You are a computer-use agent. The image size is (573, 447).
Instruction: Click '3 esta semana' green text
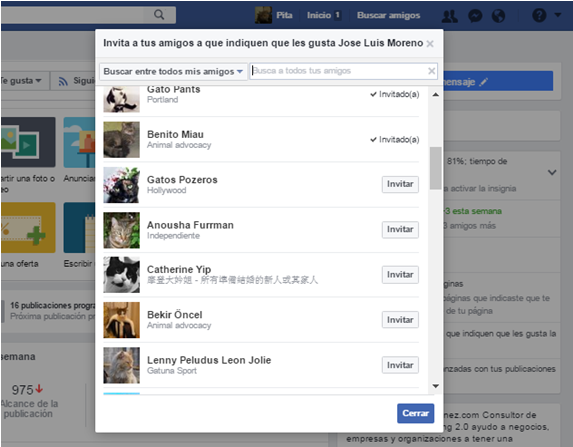click(473, 211)
